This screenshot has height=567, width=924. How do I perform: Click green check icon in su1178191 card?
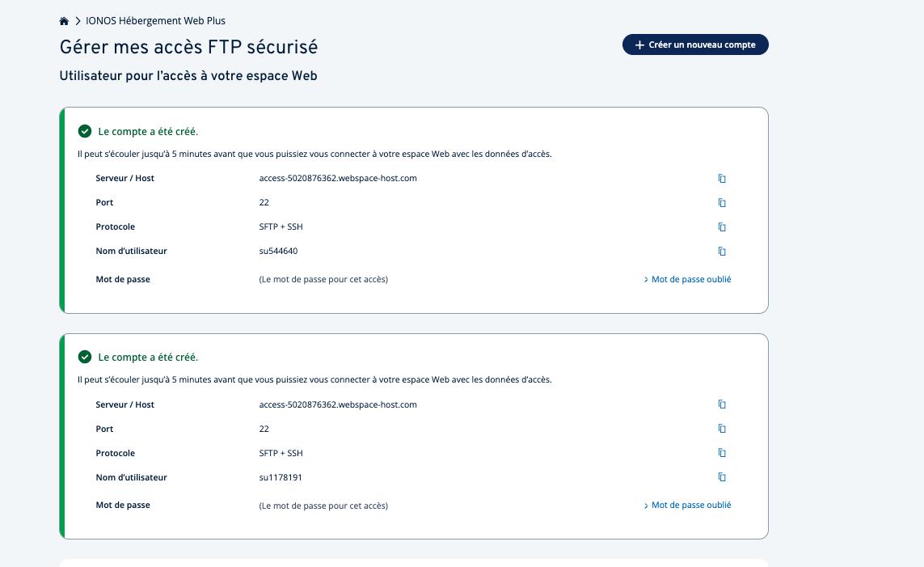(x=85, y=357)
